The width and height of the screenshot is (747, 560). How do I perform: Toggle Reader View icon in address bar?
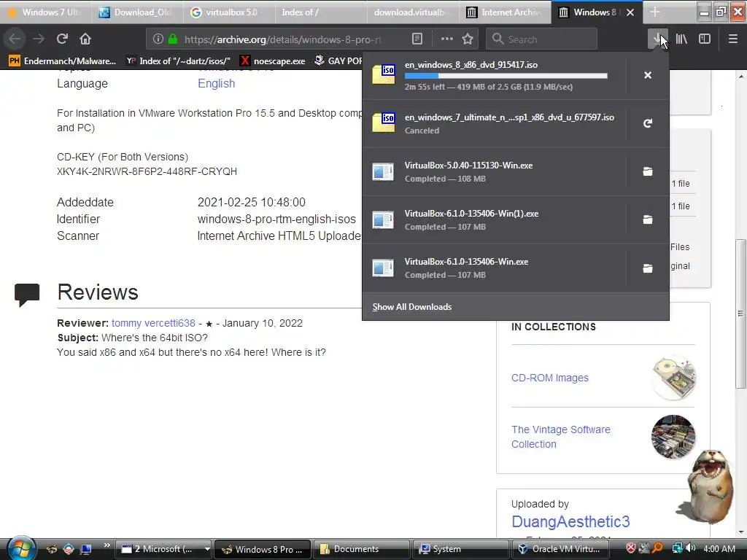(417, 39)
